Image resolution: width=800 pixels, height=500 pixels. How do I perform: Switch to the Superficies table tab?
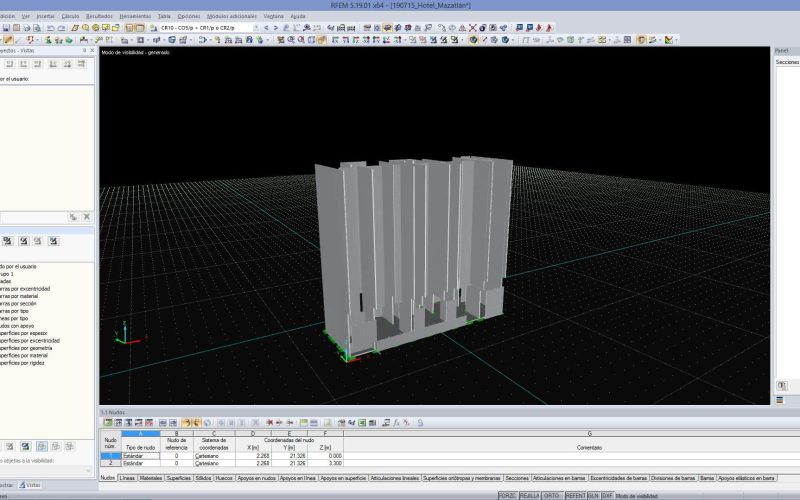pyautogui.click(x=179, y=478)
